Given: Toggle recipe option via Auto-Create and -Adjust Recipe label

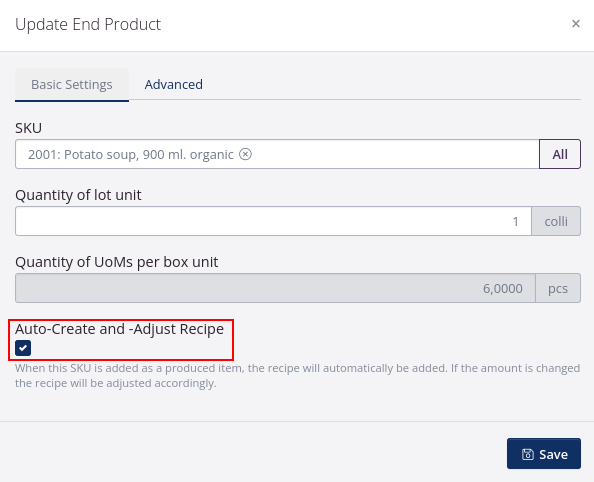Looking at the screenshot, I should click(119, 329).
